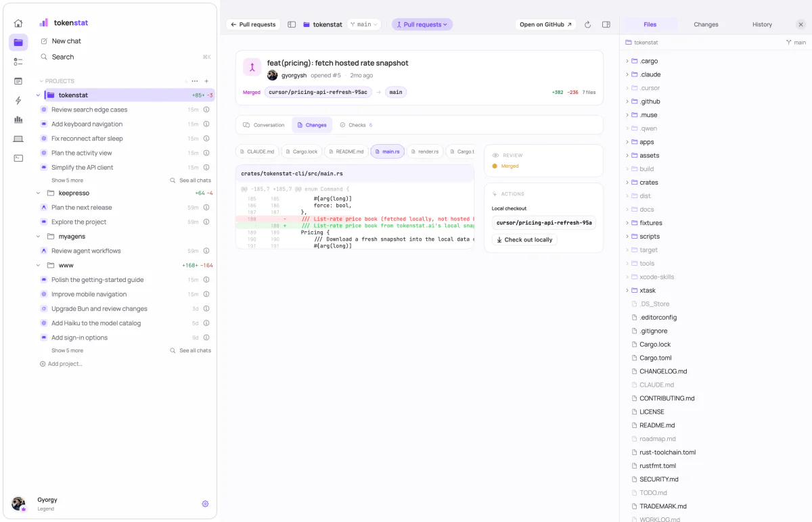
Task: Click info icon for Review search edge cases
Action: click(x=206, y=110)
